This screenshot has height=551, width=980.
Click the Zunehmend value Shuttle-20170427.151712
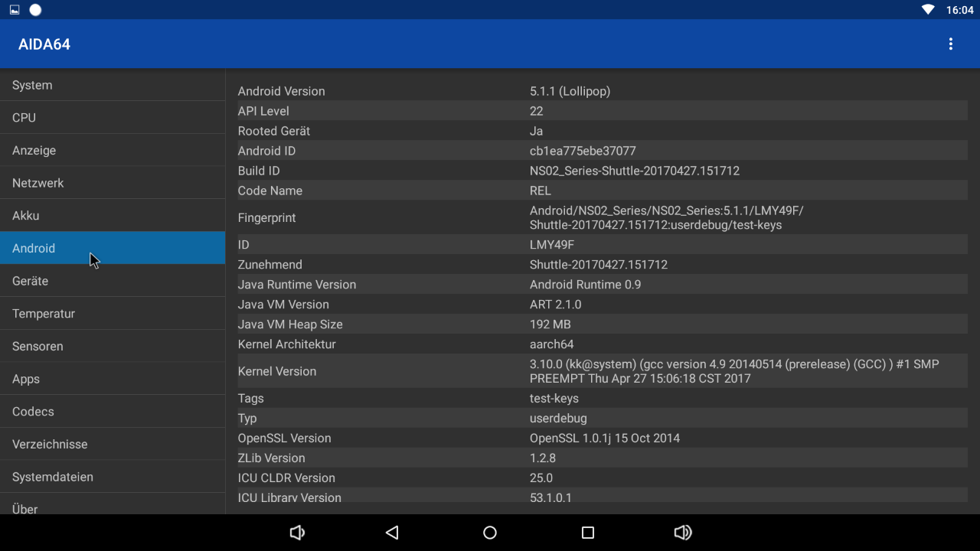coord(599,265)
